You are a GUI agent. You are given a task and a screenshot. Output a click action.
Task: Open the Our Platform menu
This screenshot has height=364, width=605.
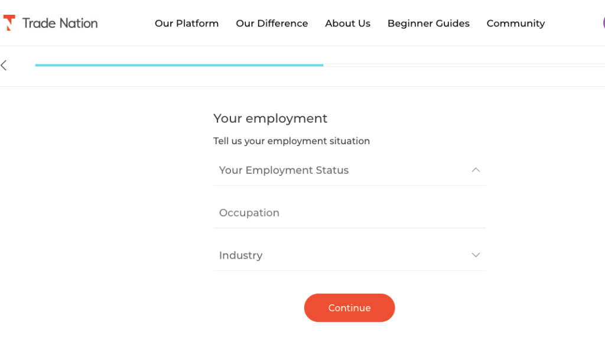coord(187,24)
